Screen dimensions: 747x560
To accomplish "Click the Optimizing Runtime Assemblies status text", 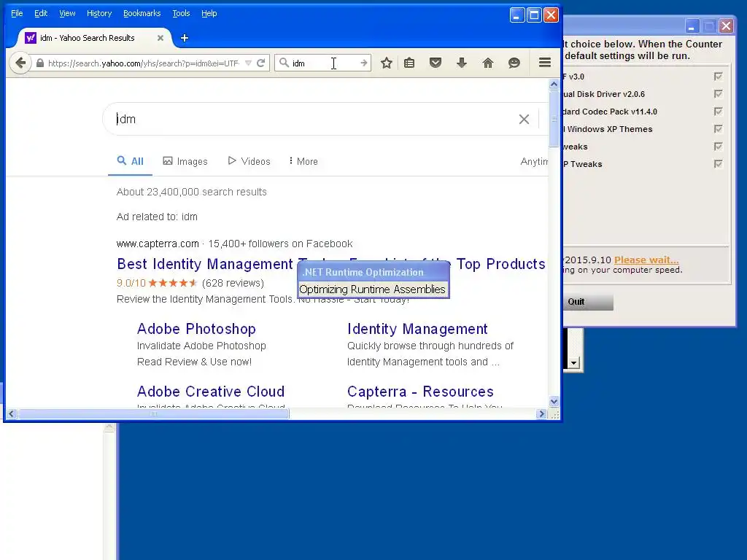I will 372,289.
